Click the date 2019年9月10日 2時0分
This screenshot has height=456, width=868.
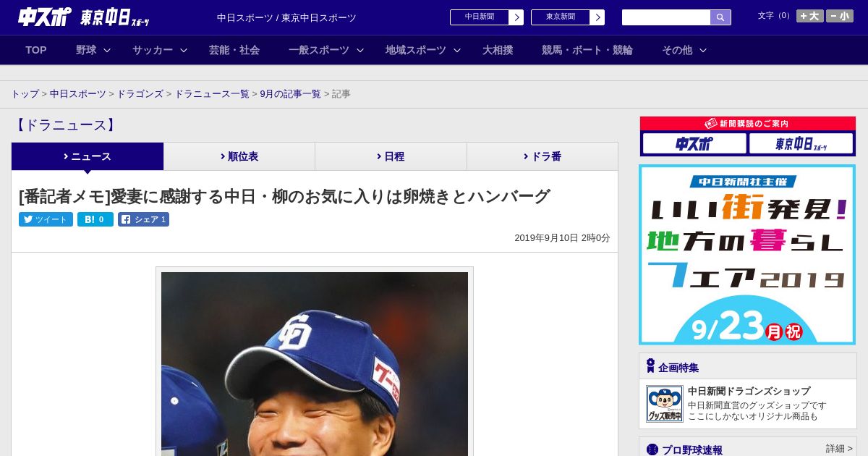562,237
